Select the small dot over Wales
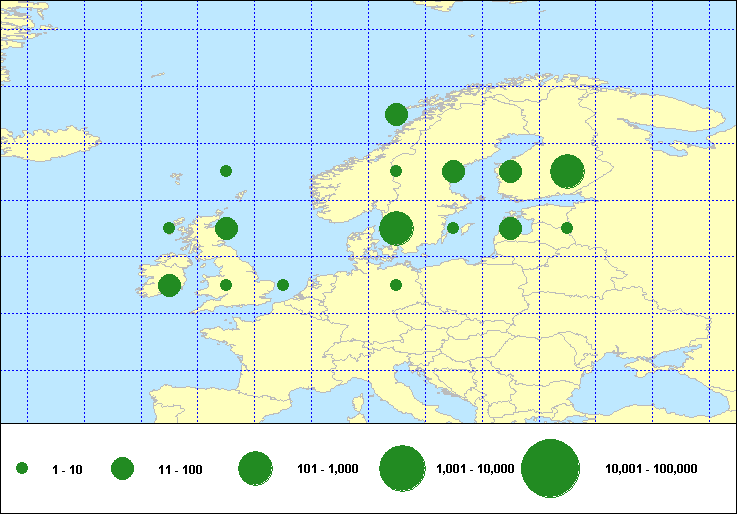737x514 pixels. point(226,285)
